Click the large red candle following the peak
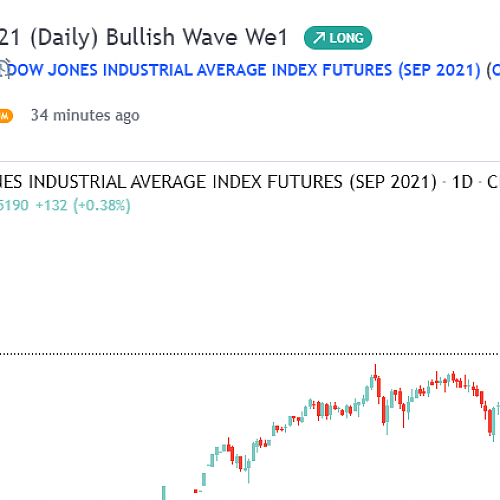 tap(379, 389)
